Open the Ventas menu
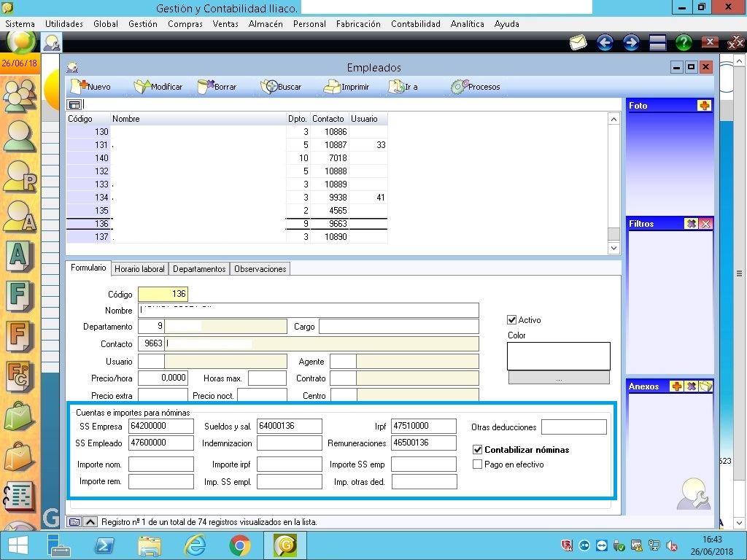The image size is (747, 560). 225,24
